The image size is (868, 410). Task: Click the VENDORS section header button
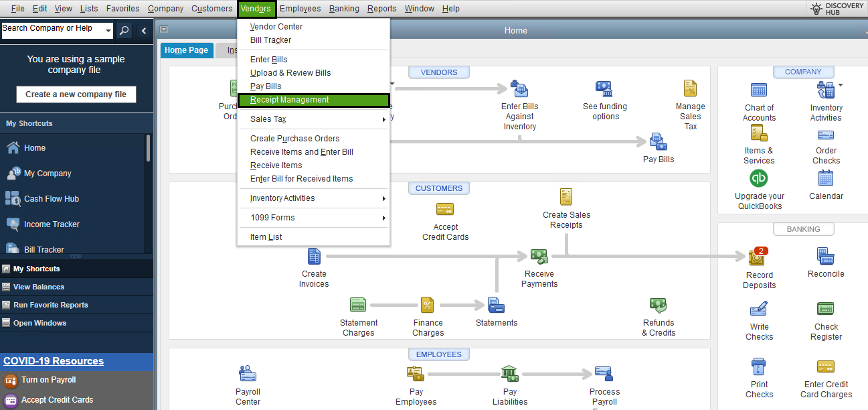pos(439,72)
